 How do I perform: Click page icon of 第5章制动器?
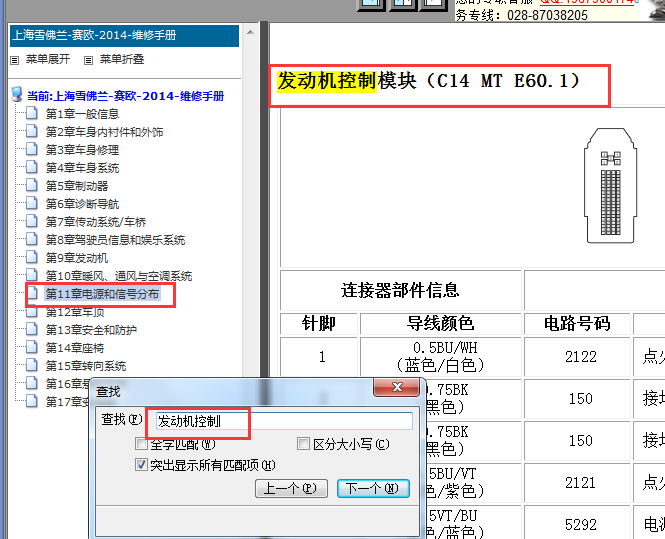(x=32, y=185)
